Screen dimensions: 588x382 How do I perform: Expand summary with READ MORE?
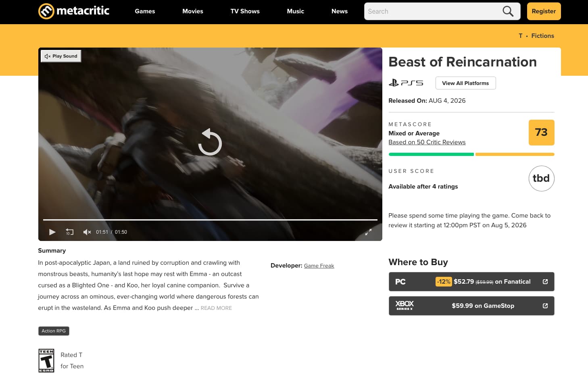click(216, 308)
